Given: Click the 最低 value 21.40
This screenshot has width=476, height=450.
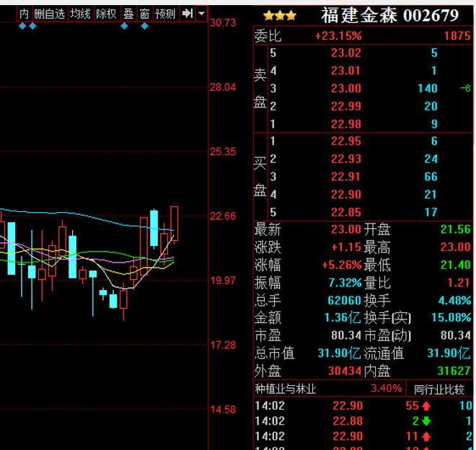Looking at the screenshot, I should [x=455, y=265].
